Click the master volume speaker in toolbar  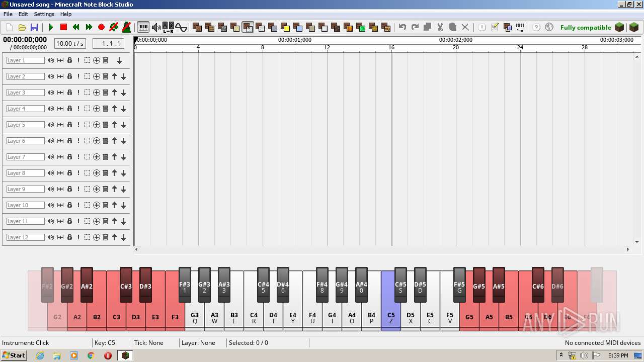(x=156, y=27)
